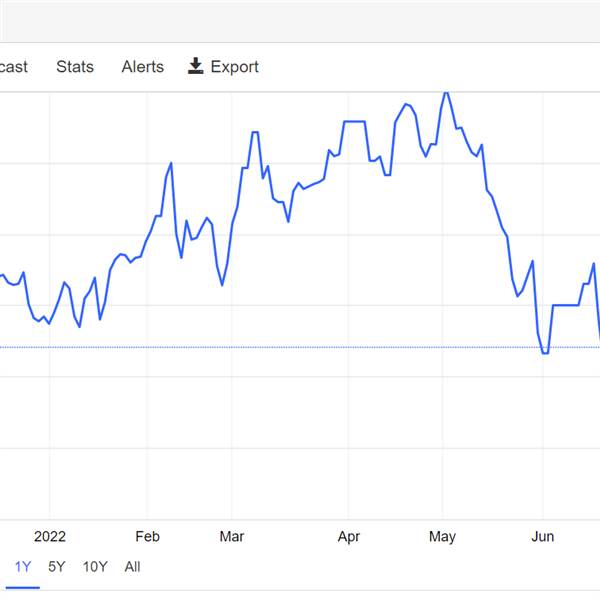600x600 pixels.
Task: Click the Jun x-axis label
Action: click(543, 536)
